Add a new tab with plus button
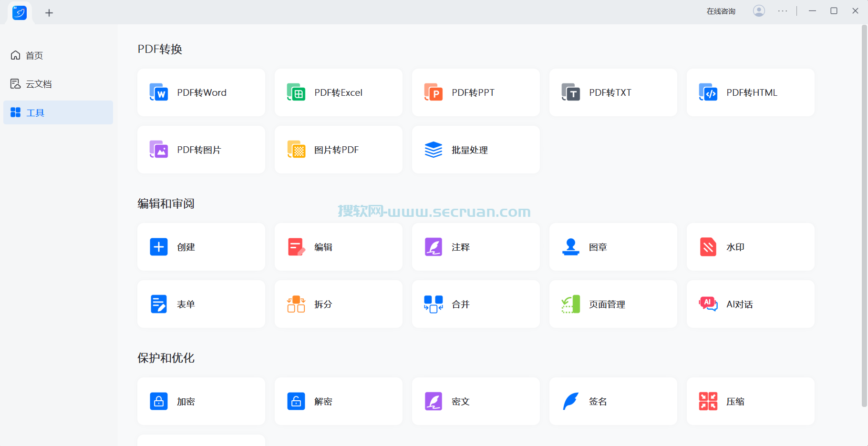 pos(49,13)
